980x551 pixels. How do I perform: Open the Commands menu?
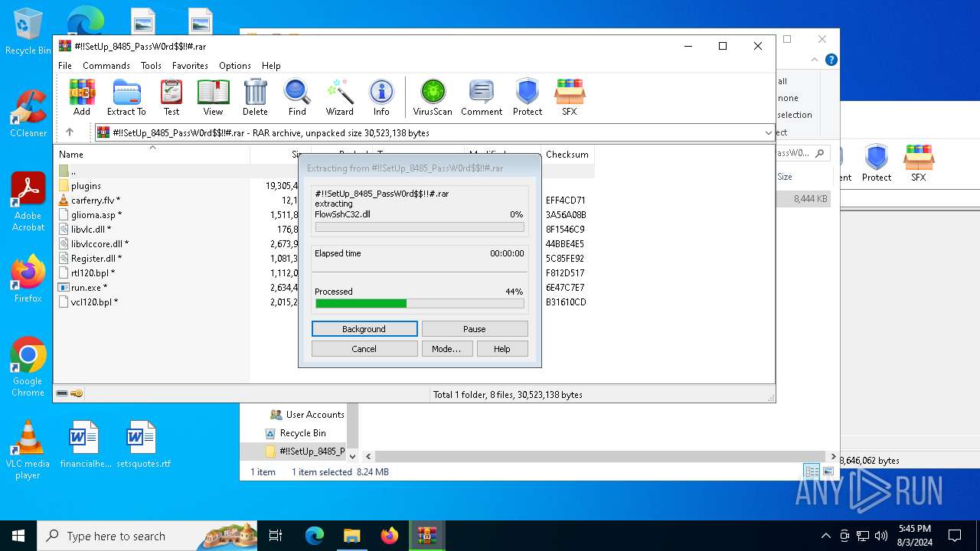106,66
